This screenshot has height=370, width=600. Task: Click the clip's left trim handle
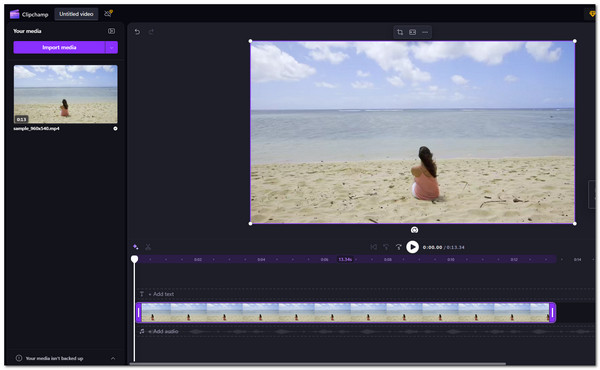139,313
